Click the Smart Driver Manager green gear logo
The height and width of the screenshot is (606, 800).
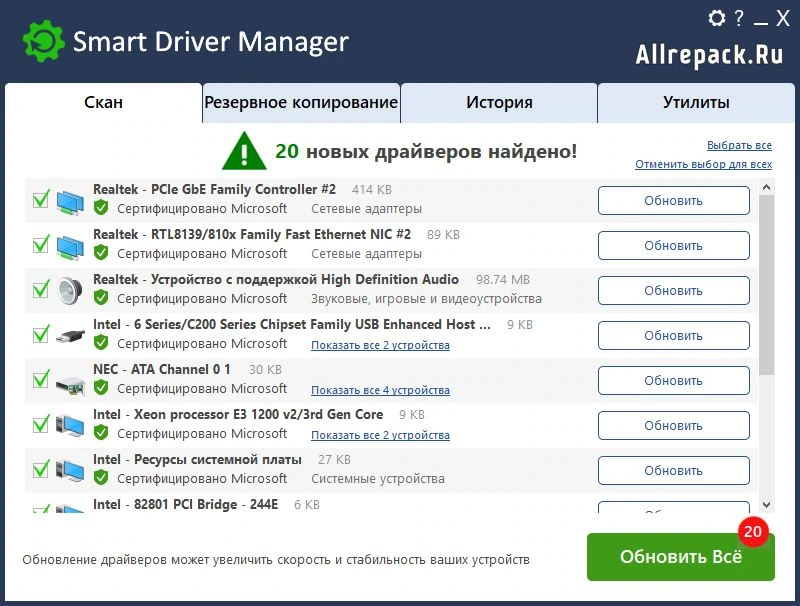click(x=43, y=41)
